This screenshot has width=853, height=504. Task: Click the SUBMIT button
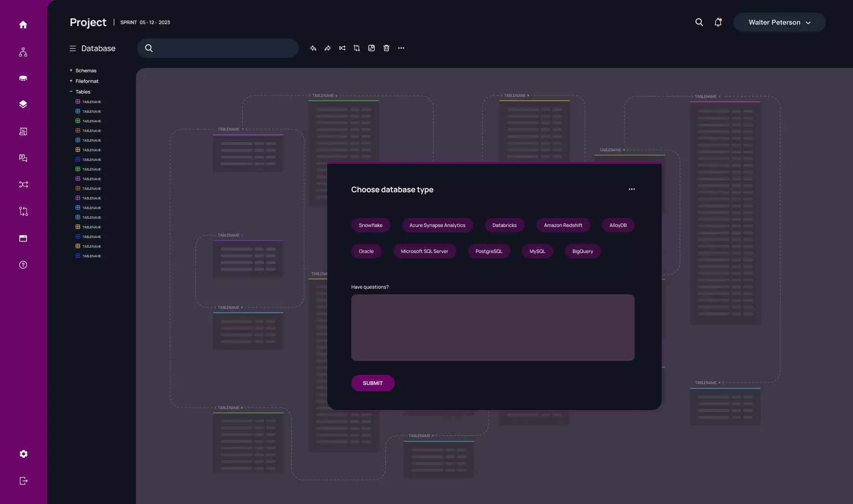coord(373,383)
